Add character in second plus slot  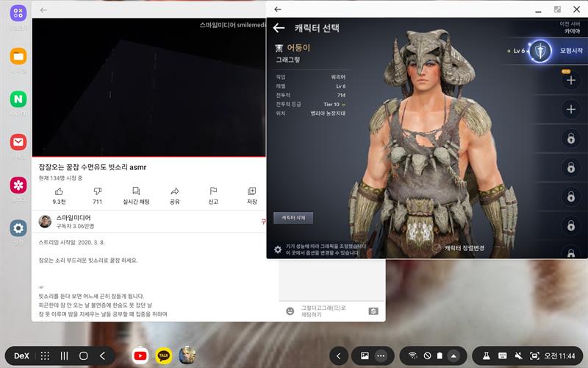[571, 109]
